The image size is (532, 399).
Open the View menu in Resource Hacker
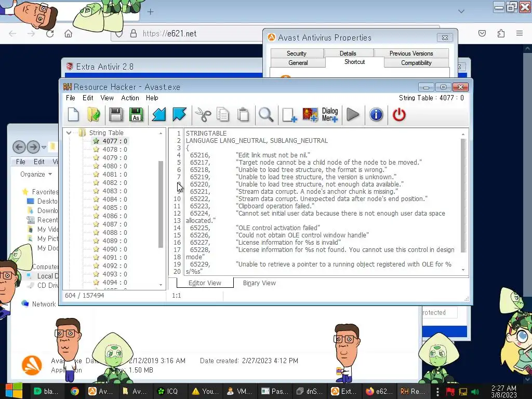107,98
